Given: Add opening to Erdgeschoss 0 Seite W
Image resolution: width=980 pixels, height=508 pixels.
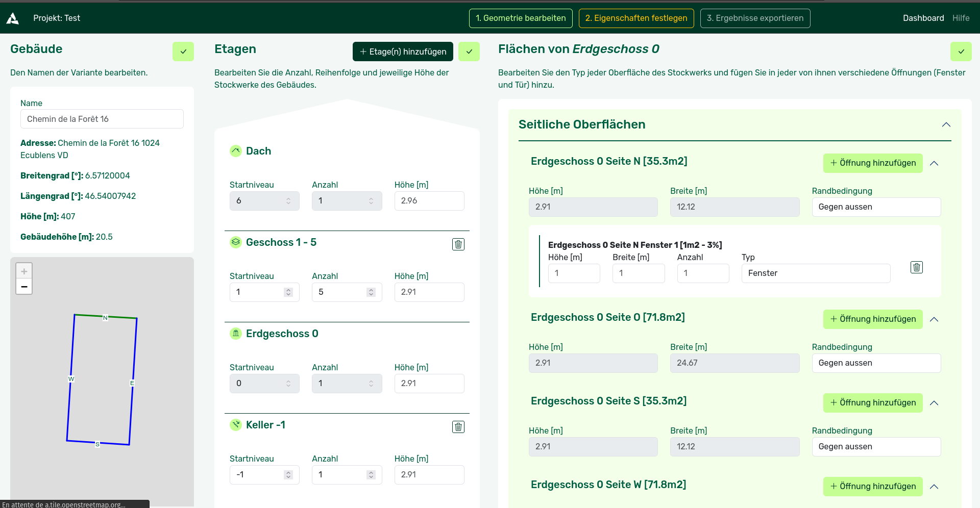Looking at the screenshot, I should [x=873, y=487].
